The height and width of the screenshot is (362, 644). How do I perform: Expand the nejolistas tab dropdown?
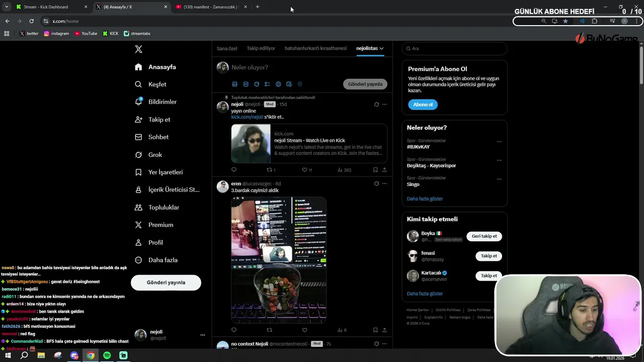click(x=381, y=48)
